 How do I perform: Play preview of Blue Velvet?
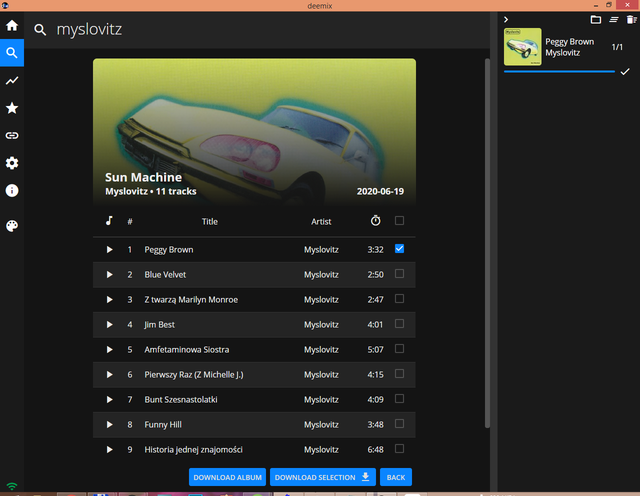click(109, 274)
